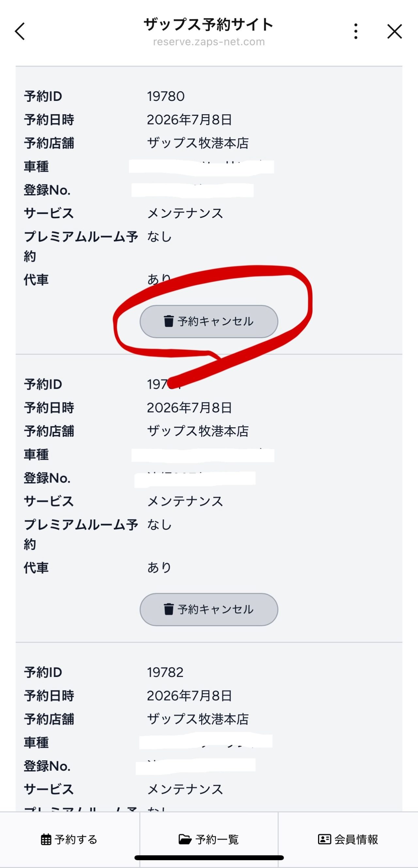418x868 pixels.
Task: Open the three-dot more options menu
Action: pos(356,31)
